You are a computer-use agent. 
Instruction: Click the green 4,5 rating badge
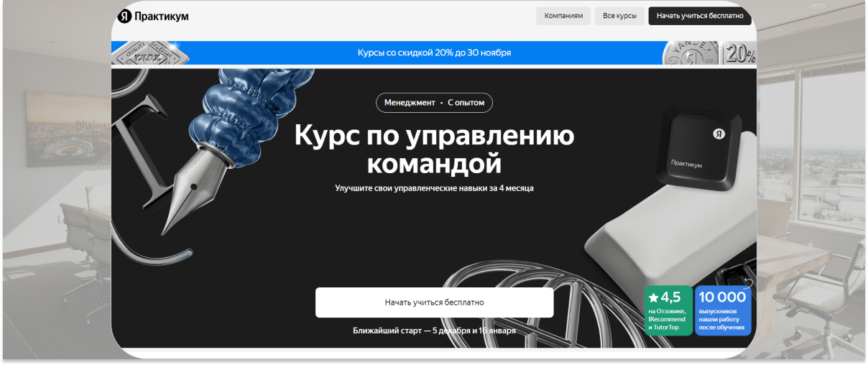click(669, 311)
